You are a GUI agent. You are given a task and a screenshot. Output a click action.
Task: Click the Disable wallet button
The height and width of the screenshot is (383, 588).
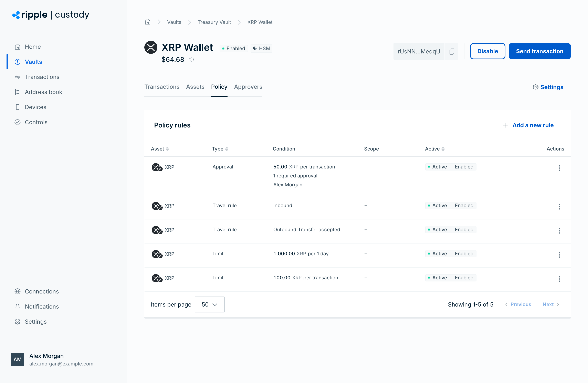[x=487, y=51]
